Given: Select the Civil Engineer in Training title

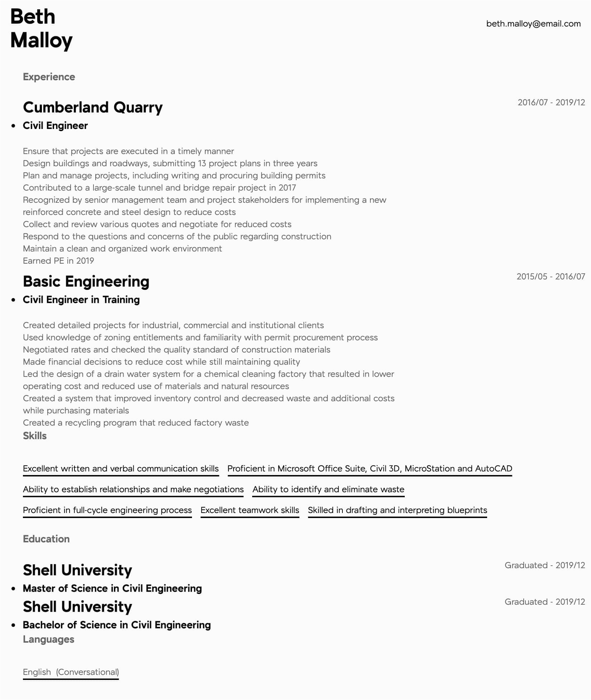Looking at the screenshot, I should pyautogui.click(x=81, y=299).
